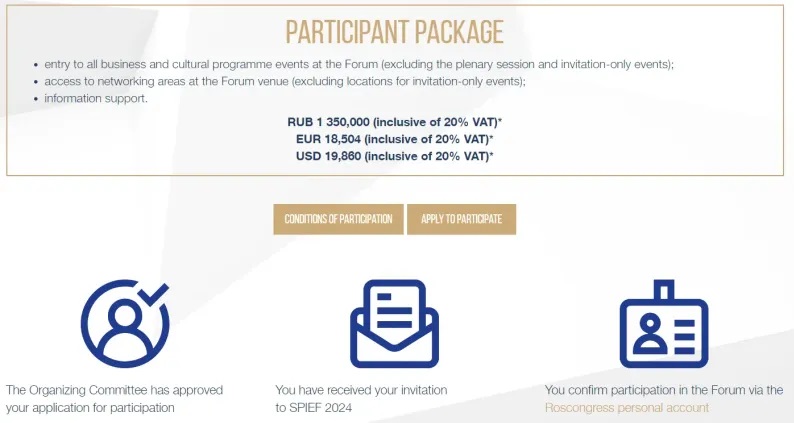Click "The Organizing Committee has approved" text

point(114,390)
